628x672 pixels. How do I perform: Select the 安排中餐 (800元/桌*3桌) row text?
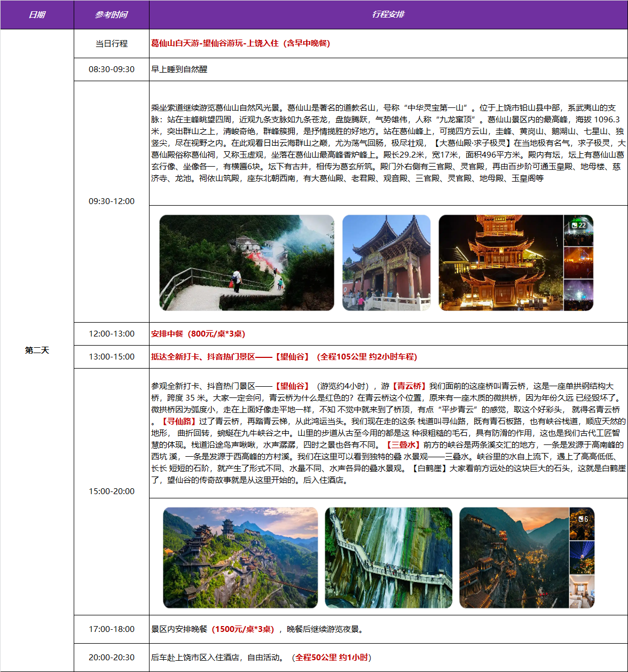(x=198, y=334)
